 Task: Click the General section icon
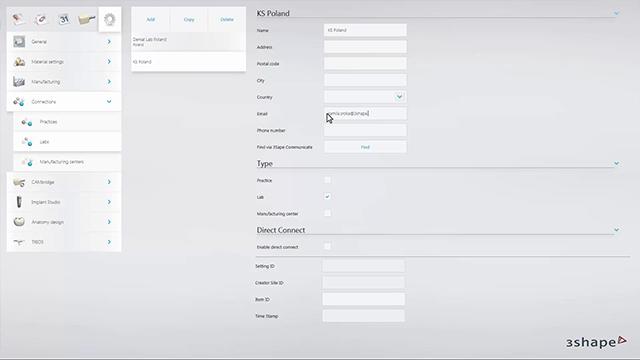19,42
